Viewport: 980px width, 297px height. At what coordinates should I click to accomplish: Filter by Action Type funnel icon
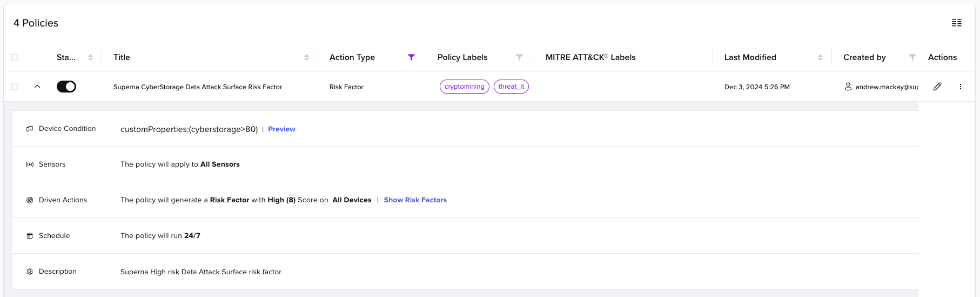pos(411,57)
